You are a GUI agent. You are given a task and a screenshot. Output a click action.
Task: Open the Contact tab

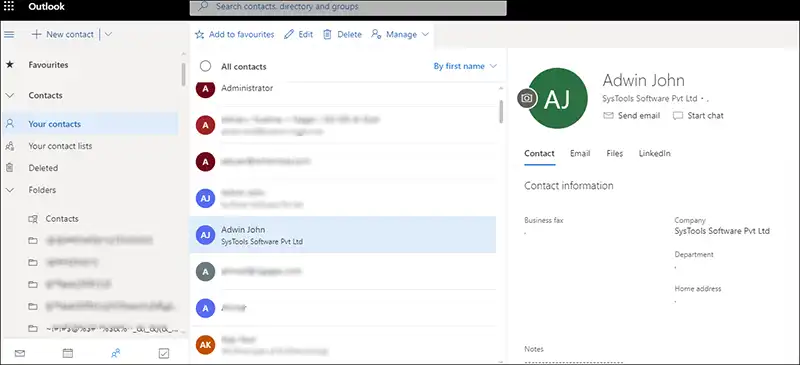tap(539, 154)
